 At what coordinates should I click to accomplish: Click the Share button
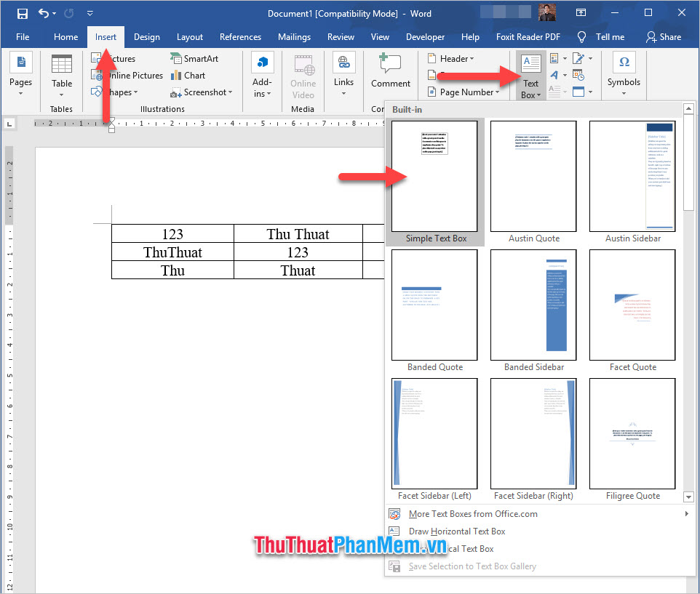[x=664, y=37]
